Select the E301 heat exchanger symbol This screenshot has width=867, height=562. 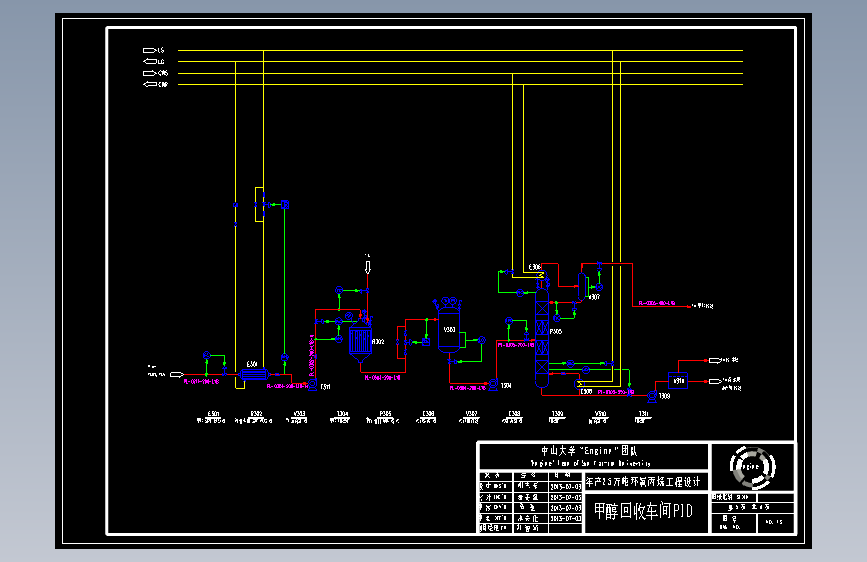click(x=254, y=374)
